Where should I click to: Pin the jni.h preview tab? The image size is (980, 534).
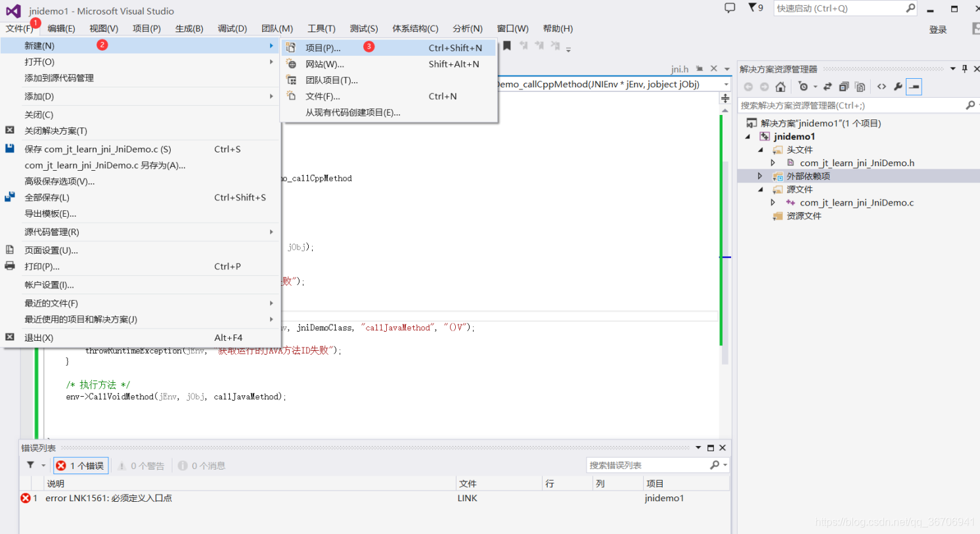point(700,68)
